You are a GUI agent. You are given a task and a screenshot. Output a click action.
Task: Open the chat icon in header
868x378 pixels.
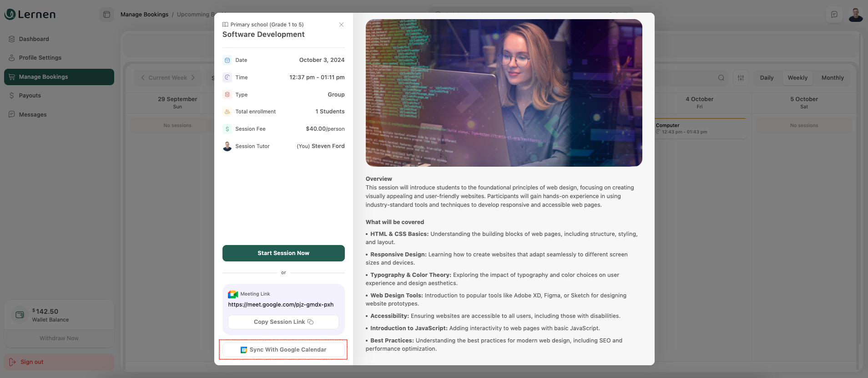point(834,15)
